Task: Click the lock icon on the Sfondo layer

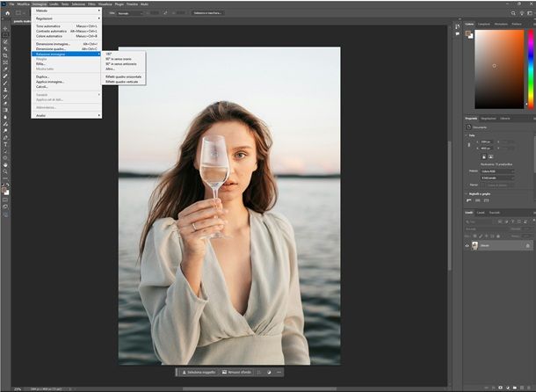Action: [527, 246]
